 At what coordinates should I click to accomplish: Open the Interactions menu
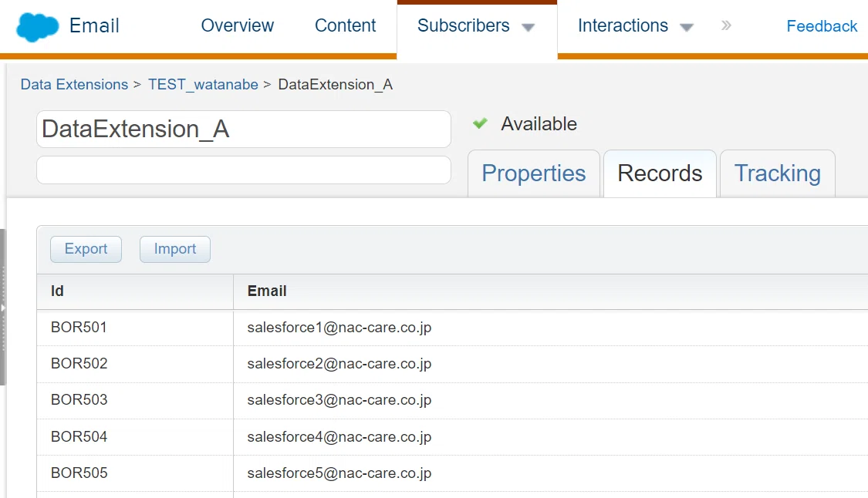[x=623, y=25]
